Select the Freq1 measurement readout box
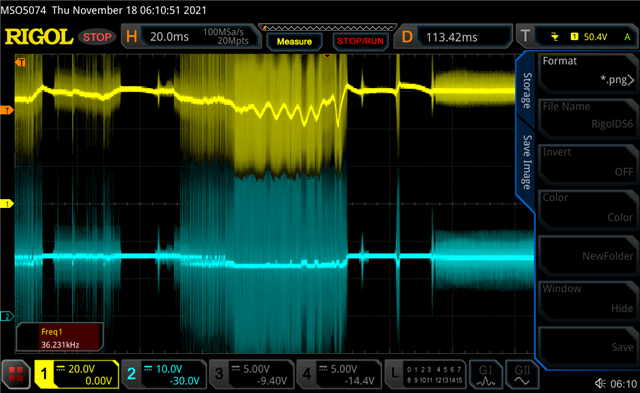 (59, 337)
